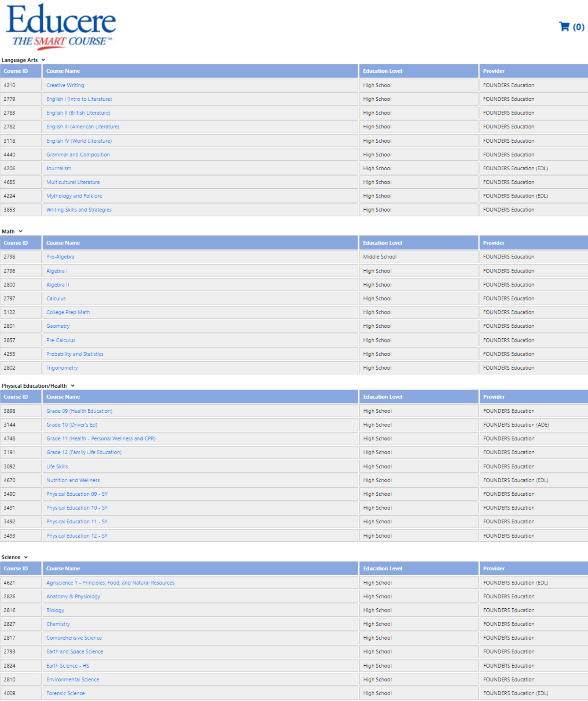588x701 pixels.
Task: Open English II (British Literature) course
Action: (78, 113)
